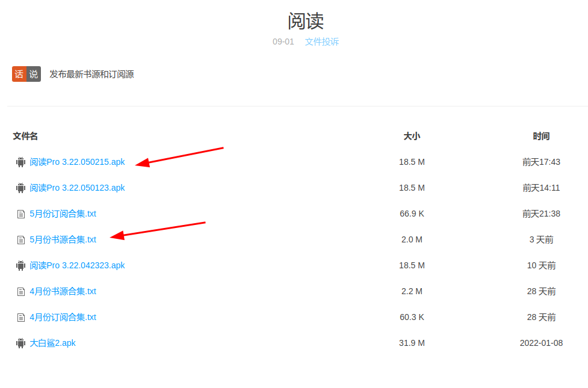This screenshot has height=388, width=588.
Task: Click document icon beside 5月份订阅合集.txt
Action: (x=21, y=214)
